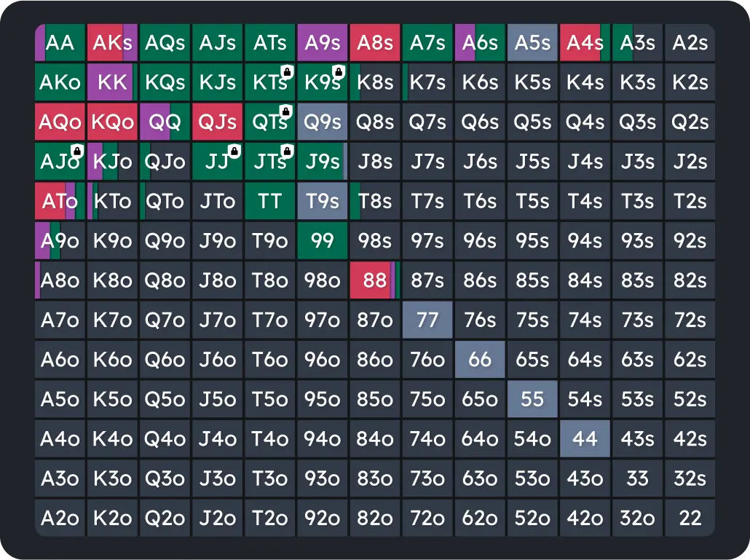
Task: Toggle the 88 hand in the range
Action: 374,280
